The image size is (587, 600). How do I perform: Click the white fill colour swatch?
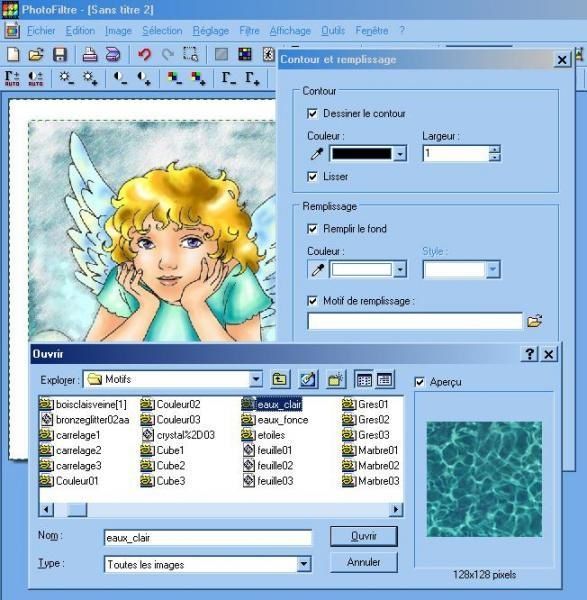coord(362,269)
